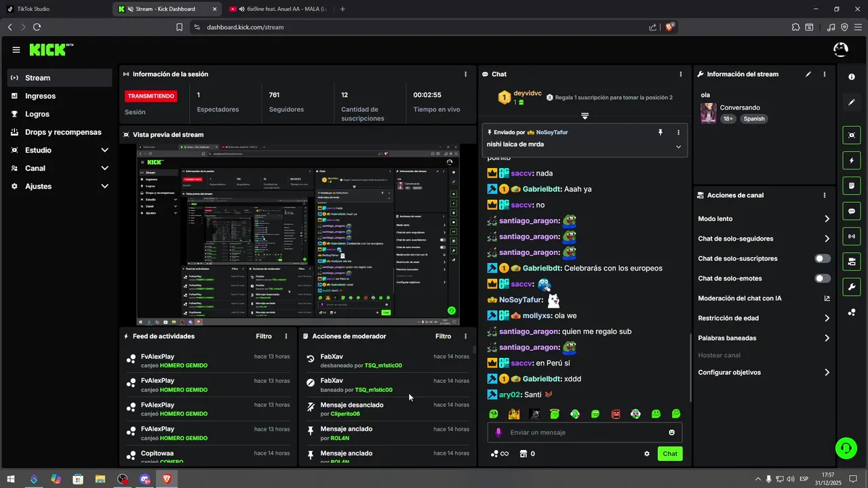Toggle Chat de solo-emotes switch
The image size is (868, 488).
pyautogui.click(x=823, y=279)
